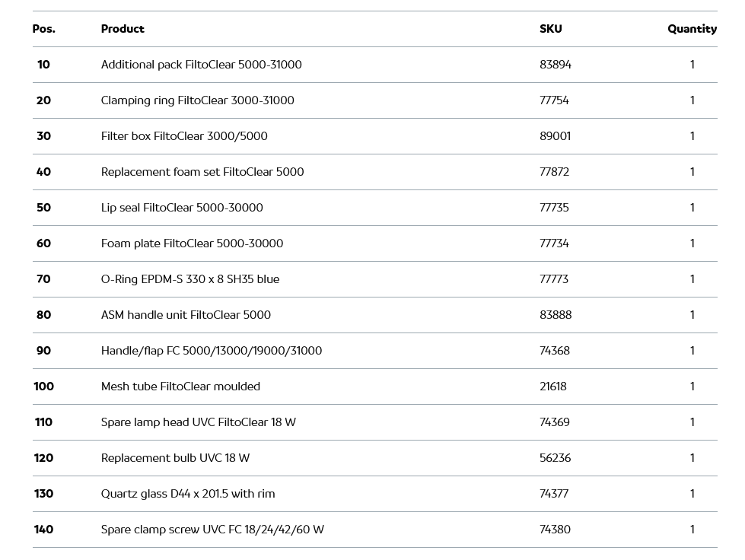
Task: Click Lip seal FiltoClear 5000-30000 name
Action: 182,208
